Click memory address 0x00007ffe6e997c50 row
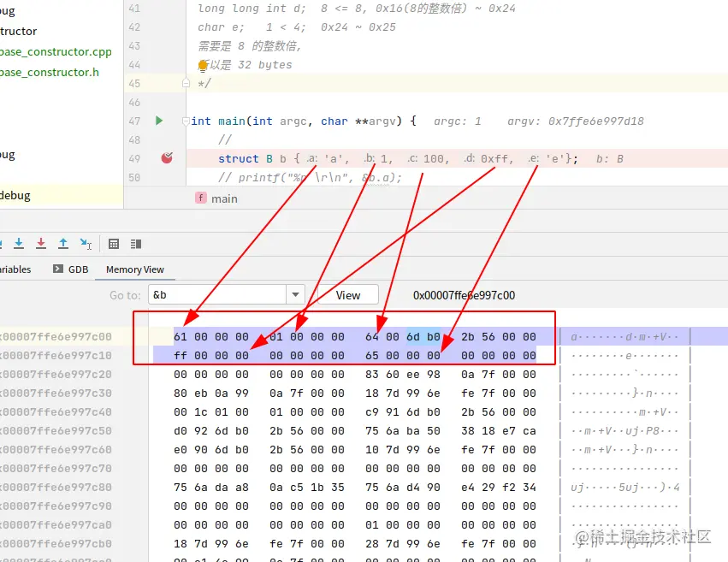Image resolution: width=728 pixels, height=562 pixels. pos(56,431)
